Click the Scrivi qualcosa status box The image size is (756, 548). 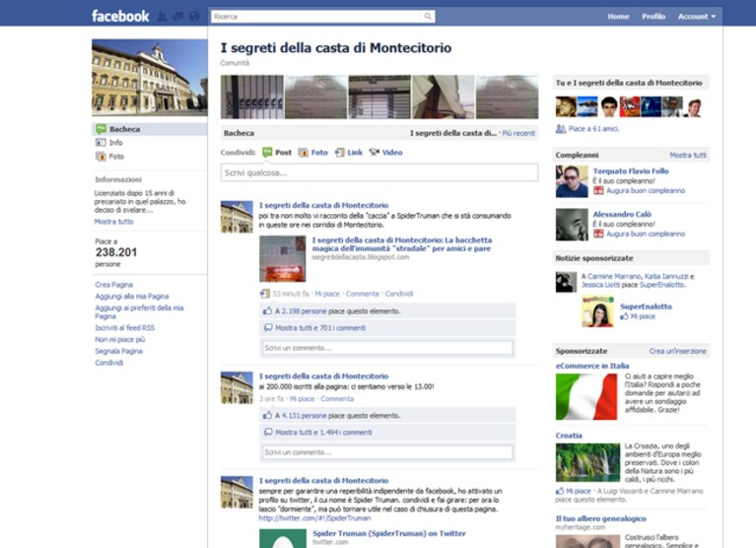(379, 172)
